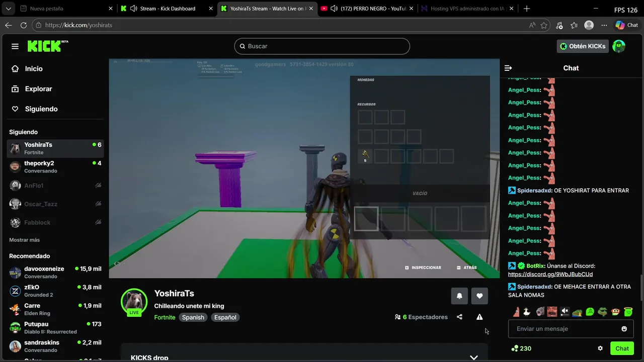Open offline Fabblock channel
644x362 pixels.
[55, 222]
